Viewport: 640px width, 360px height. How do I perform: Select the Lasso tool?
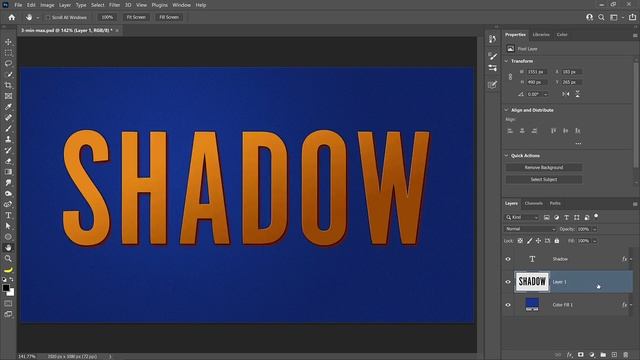coord(8,64)
